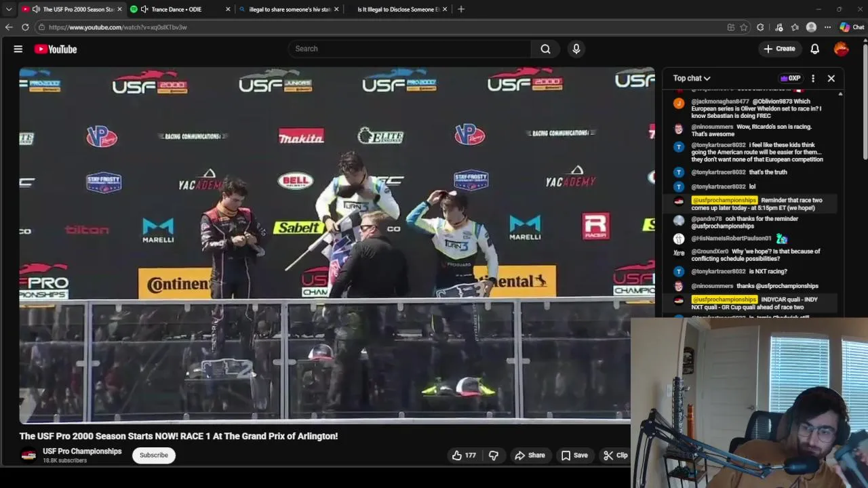
Task: Go to YouTube home via logo
Action: click(x=56, y=49)
